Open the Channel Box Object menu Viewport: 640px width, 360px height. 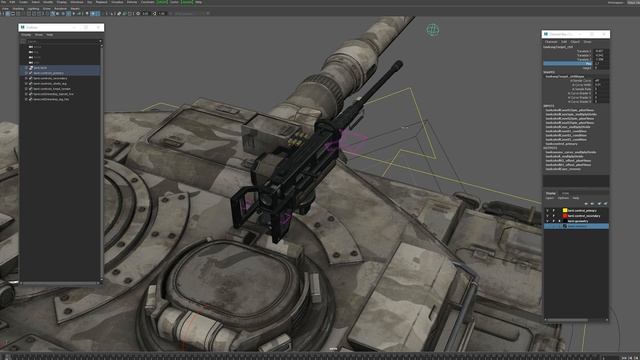coord(575,42)
